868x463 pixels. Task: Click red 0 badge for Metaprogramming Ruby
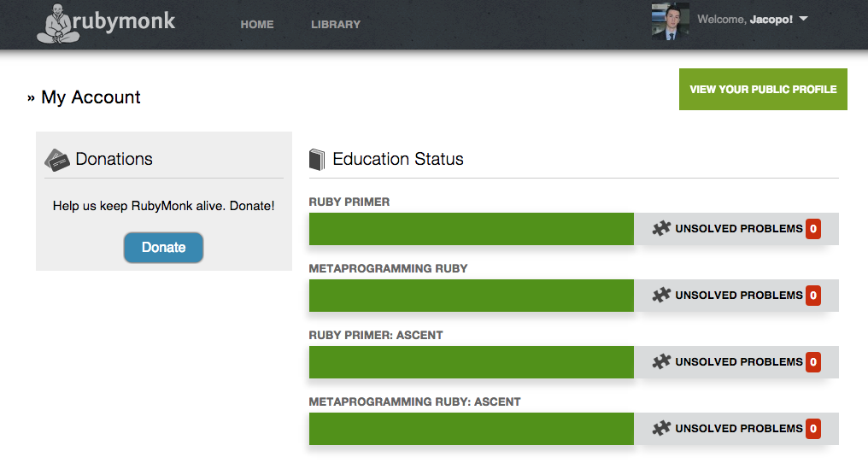(x=813, y=296)
